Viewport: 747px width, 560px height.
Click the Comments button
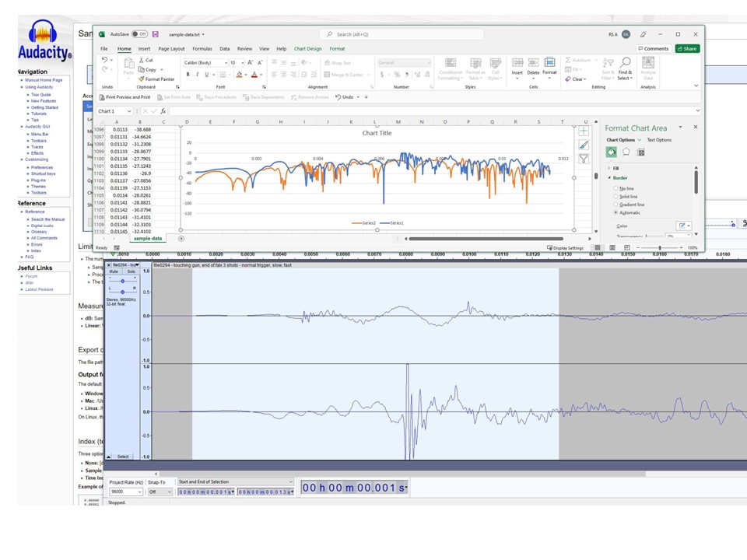click(x=653, y=48)
